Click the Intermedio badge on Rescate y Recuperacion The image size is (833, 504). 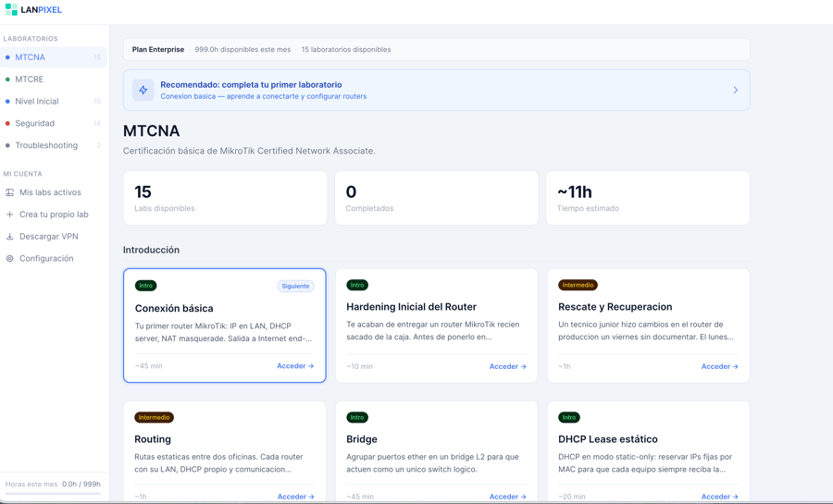tap(578, 285)
